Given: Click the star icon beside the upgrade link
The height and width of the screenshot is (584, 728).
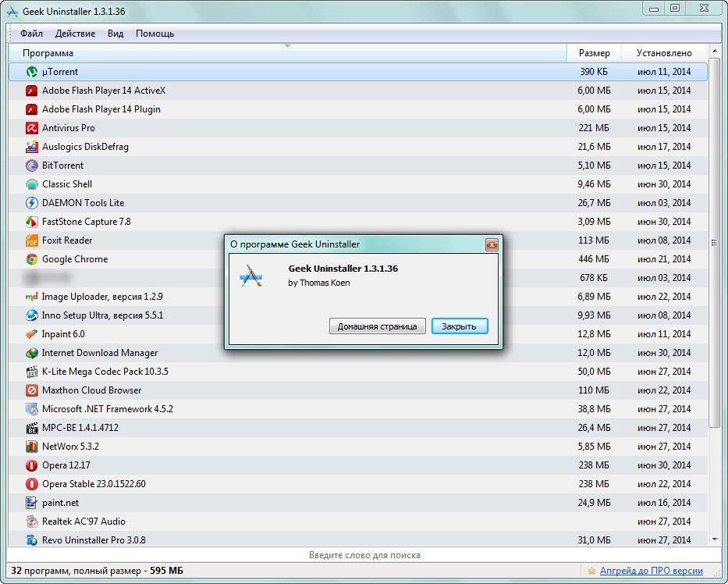Looking at the screenshot, I should [x=591, y=571].
